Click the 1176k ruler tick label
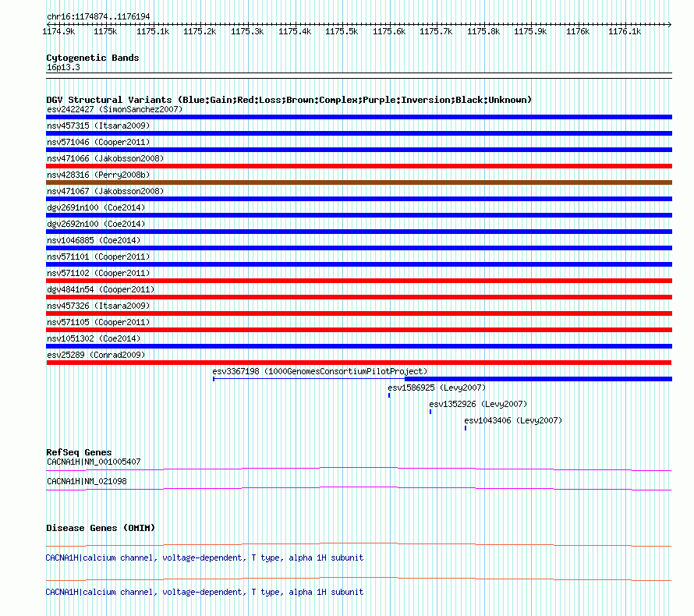This screenshot has width=694, height=616. 578,31
